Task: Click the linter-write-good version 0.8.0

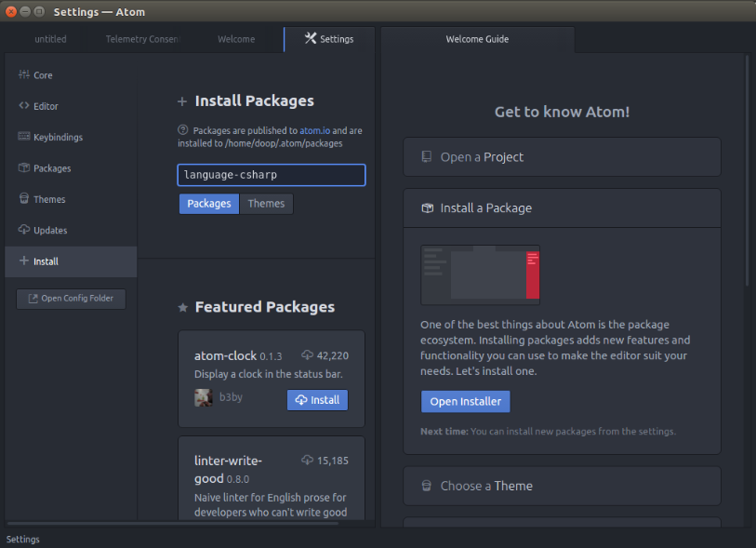Action: [238, 479]
